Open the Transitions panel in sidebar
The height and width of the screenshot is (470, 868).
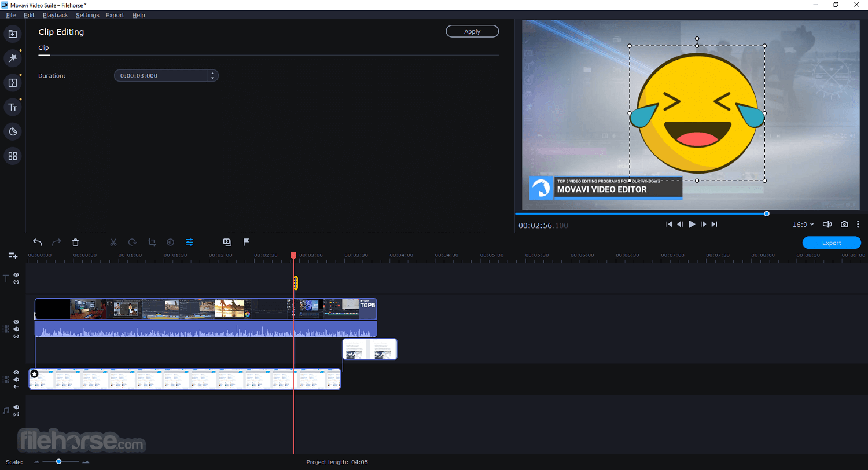coord(13,82)
